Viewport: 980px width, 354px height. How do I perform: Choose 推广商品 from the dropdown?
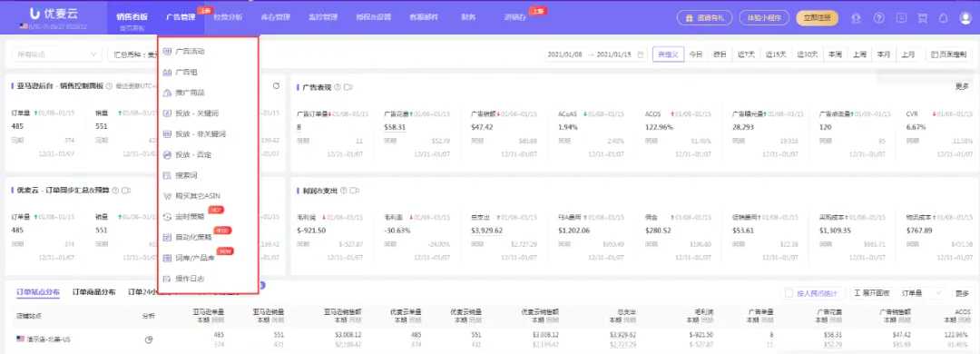click(x=190, y=93)
